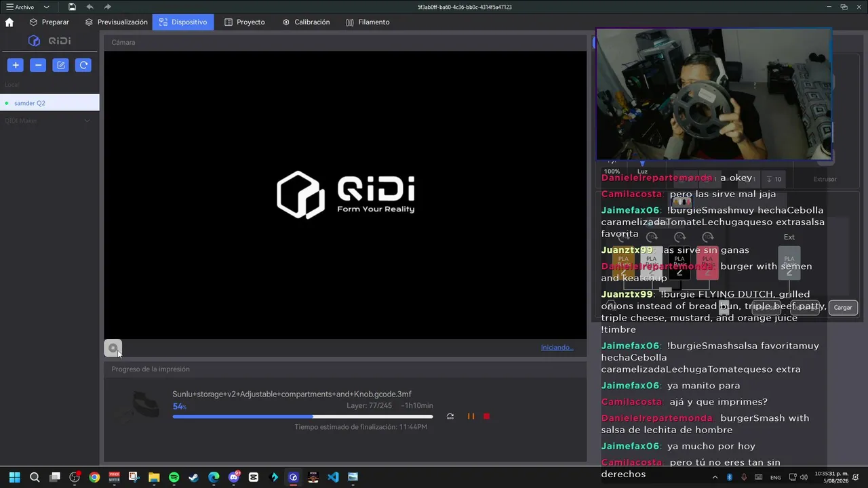Open the Archivo menu

pyautogui.click(x=20, y=7)
